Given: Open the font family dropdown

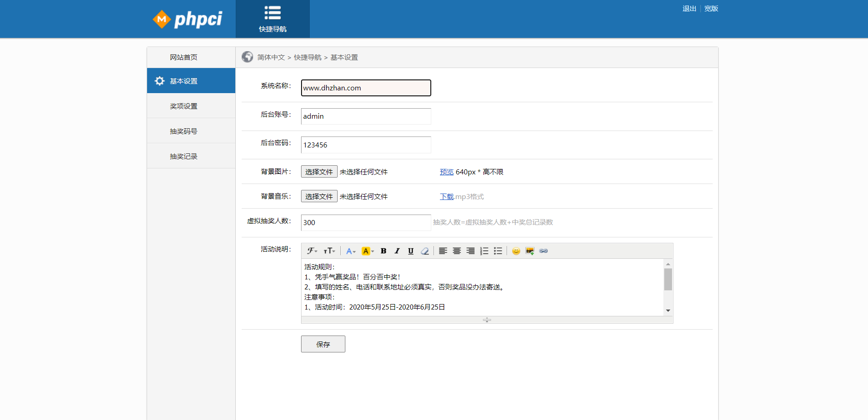Looking at the screenshot, I should 312,251.
